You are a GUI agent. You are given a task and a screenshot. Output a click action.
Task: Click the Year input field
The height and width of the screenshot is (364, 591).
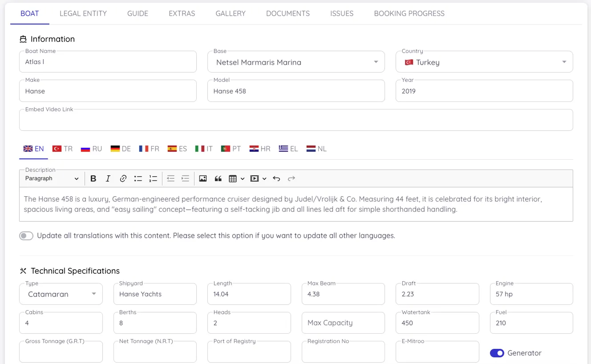(x=484, y=91)
